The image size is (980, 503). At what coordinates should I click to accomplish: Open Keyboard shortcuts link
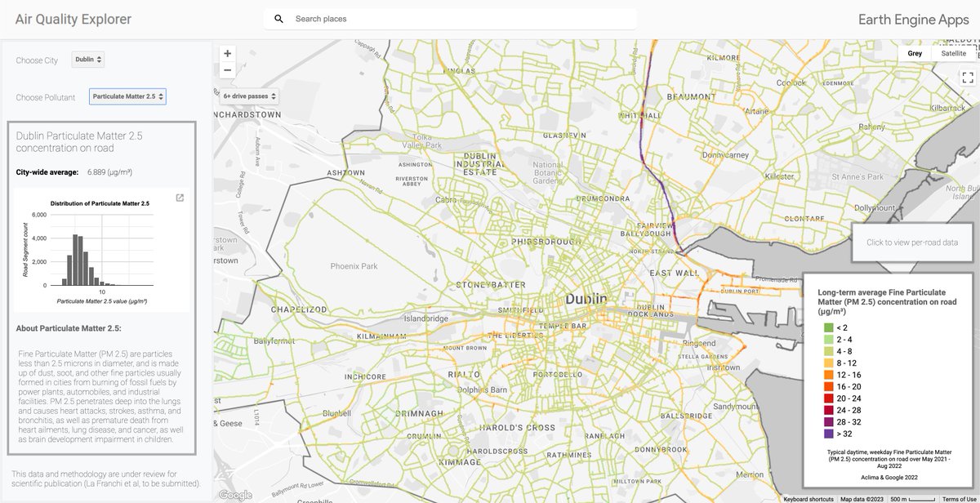808,499
